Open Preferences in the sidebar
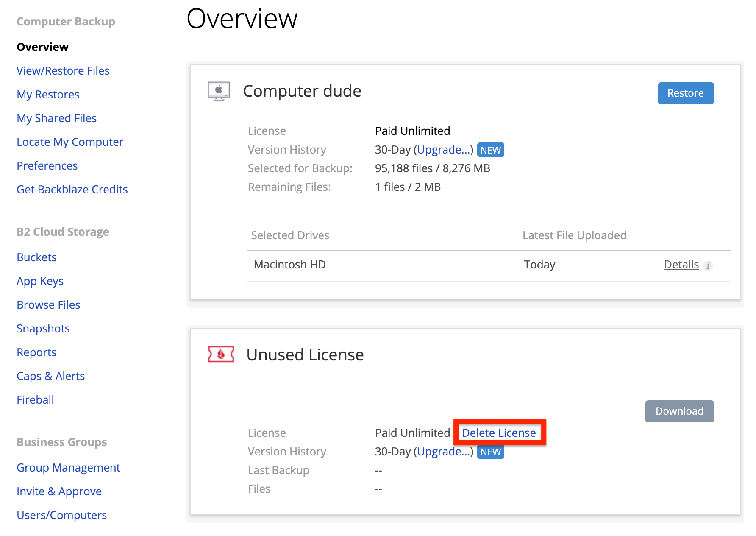756x536 pixels. [x=47, y=166]
